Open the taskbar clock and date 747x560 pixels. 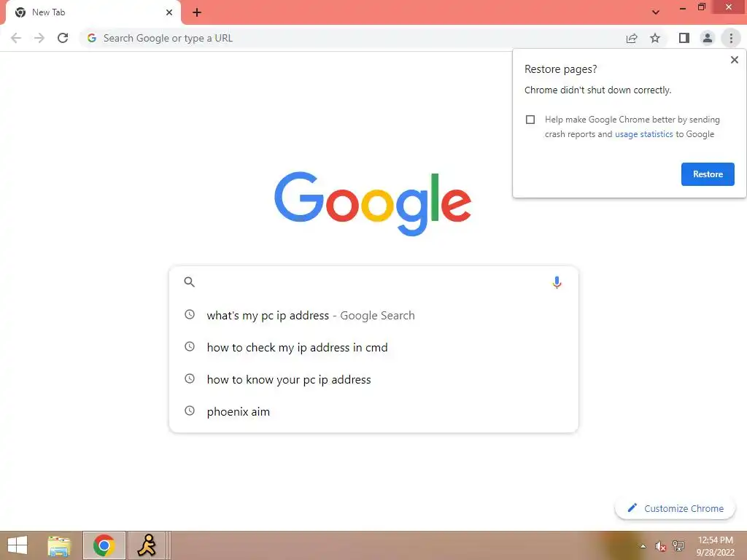click(715, 546)
